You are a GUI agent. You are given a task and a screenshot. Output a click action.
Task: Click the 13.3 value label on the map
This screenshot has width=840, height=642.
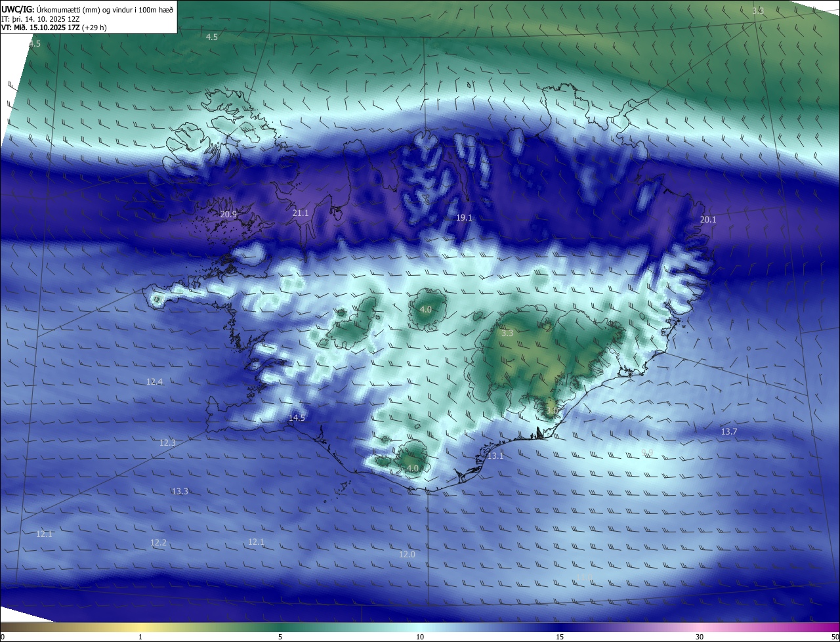180,491
